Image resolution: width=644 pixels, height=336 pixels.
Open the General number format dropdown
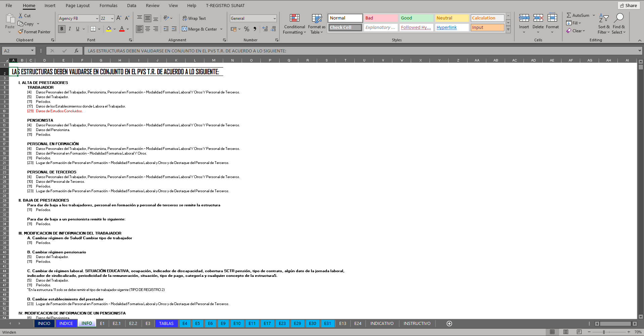pyautogui.click(x=275, y=18)
